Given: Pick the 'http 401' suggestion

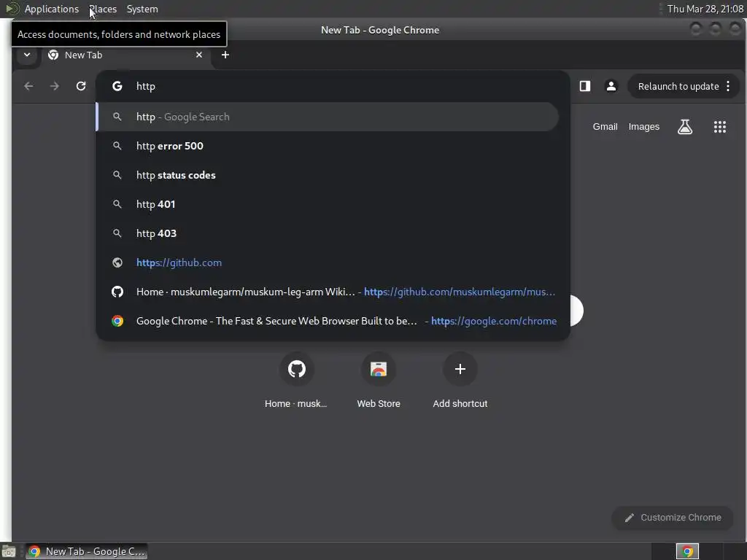Looking at the screenshot, I should pyautogui.click(x=328, y=204).
